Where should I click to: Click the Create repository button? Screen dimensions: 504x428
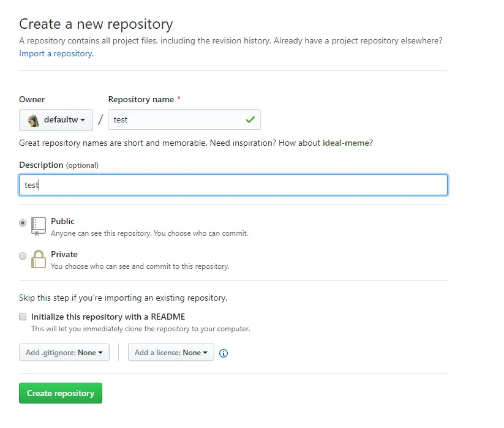61,393
